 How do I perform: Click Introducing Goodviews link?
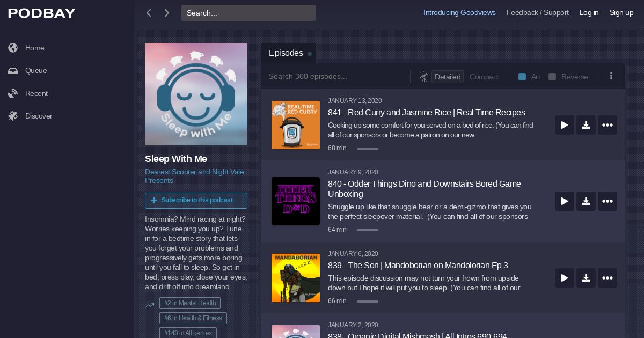459,12
